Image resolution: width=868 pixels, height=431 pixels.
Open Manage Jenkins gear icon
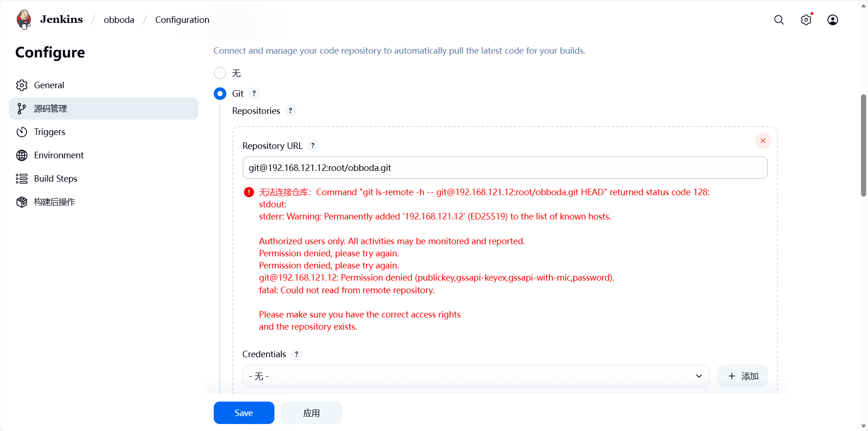pyautogui.click(x=806, y=20)
